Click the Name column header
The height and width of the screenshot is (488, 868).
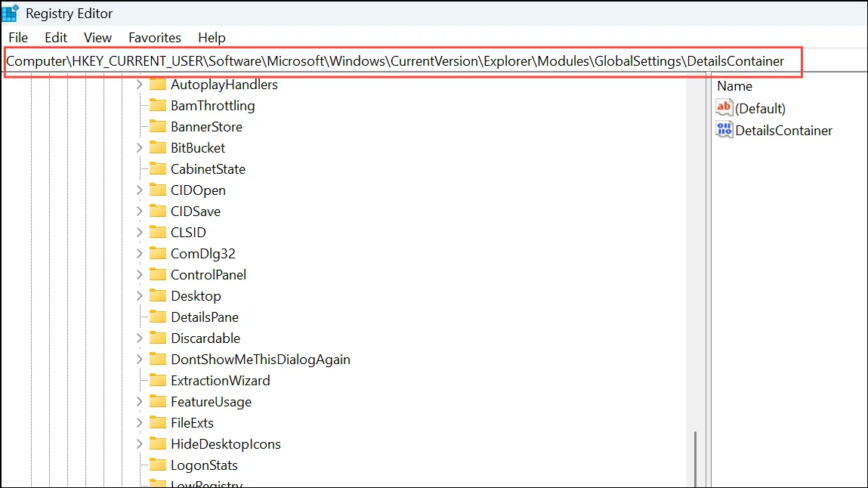pyautogui.click(x=734, y=86)
